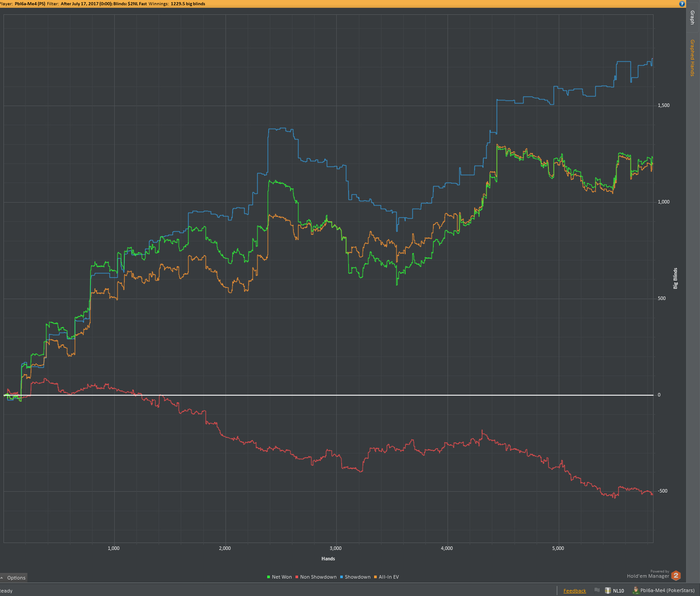Expand the Options panel
Screen dimensions: 700x596
pos(14,578)
